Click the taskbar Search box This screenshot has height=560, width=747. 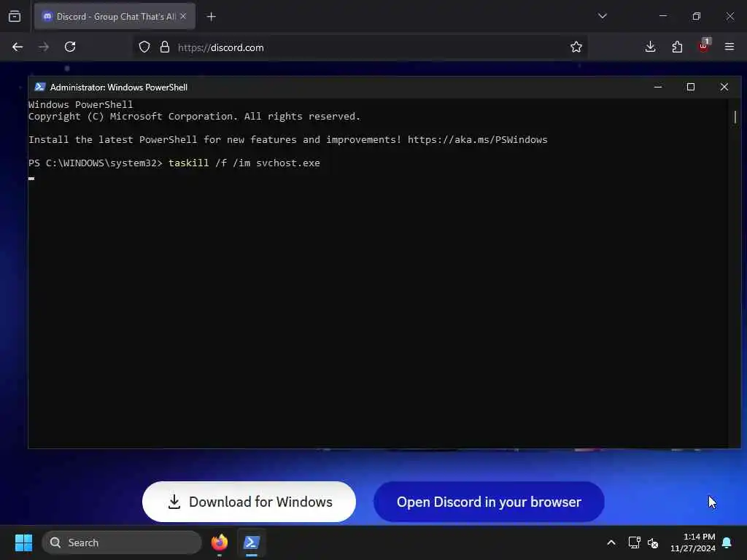tap(122, 542)
